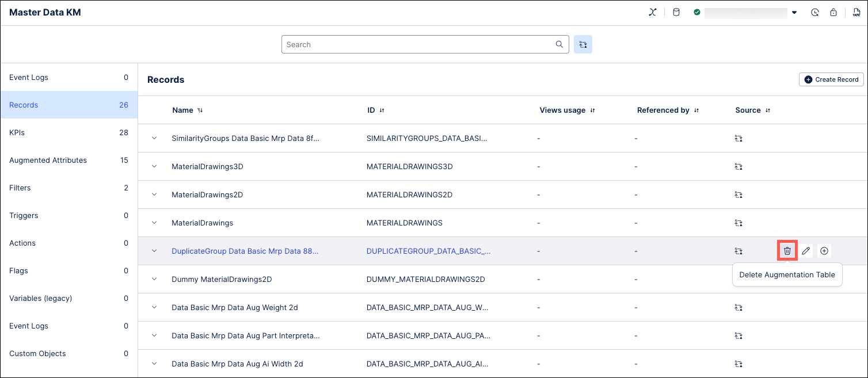Click the Delete Augmentation Table tooltip
Image resolution: width=868 pixels, height=378 pixels.
[x=787, y=274]
